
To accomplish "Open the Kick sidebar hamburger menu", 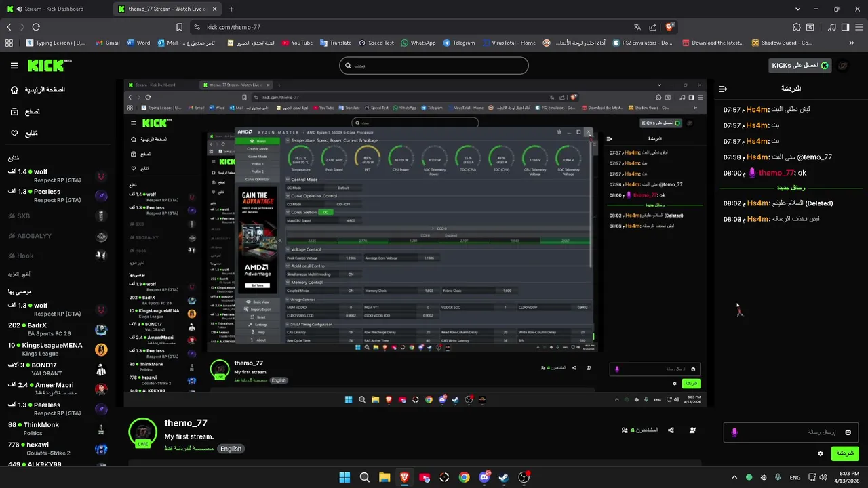I will click(14, 66).
